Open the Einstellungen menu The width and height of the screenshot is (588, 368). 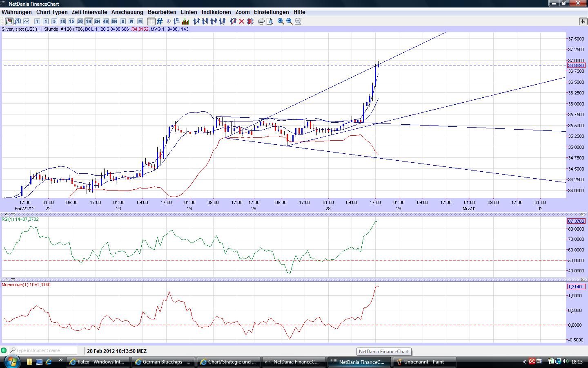271,12
